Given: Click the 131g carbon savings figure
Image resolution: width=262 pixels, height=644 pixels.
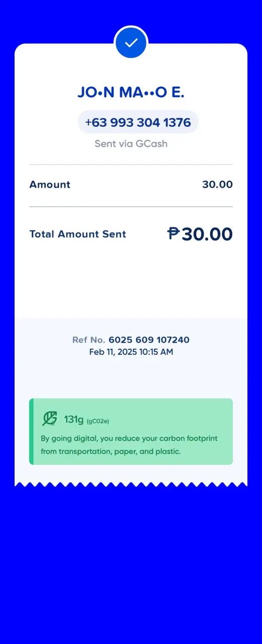Looking at the screenshot, I should tap(74, 419).
